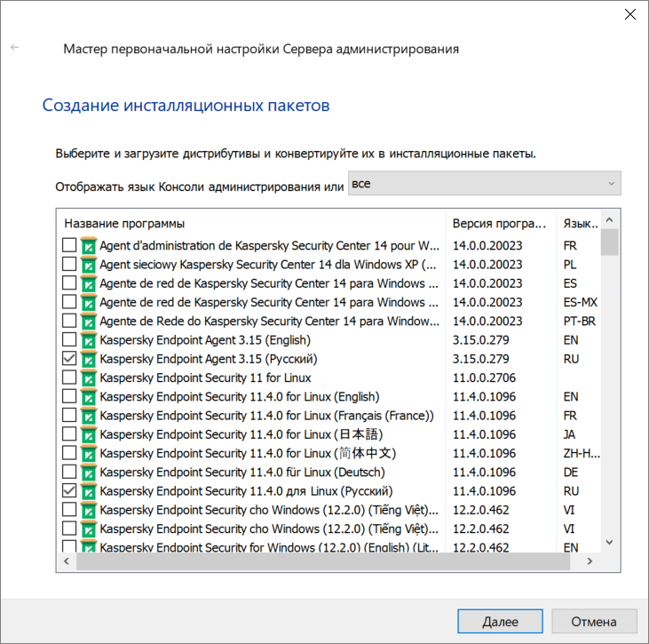Select version cell '11.0.0.2706'
This screenshot has height=644, width=649.
pos(484,378)
